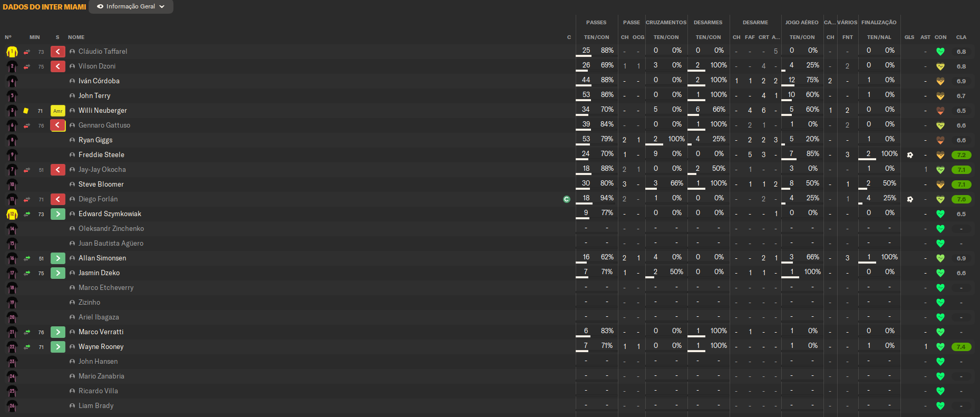Sort by the CON column header

(940, 37)
